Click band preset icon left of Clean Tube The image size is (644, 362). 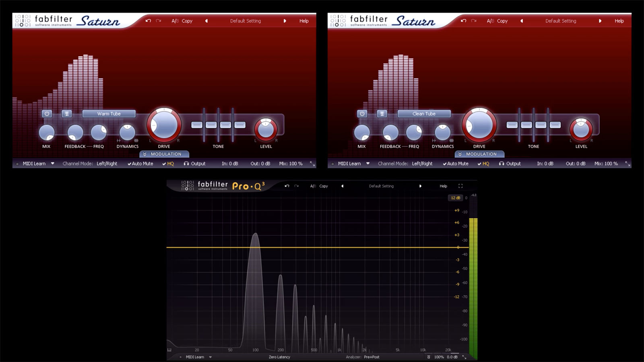[x=382, y=114]
